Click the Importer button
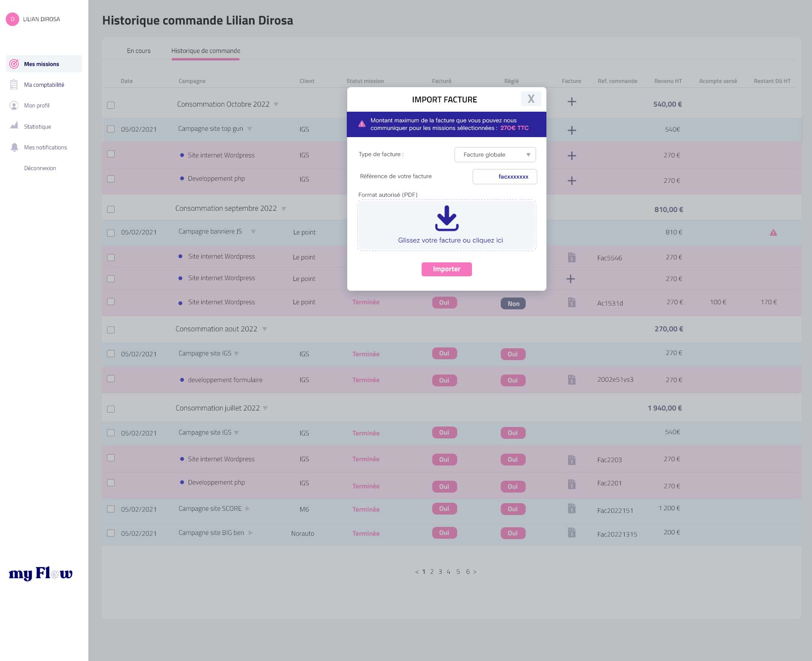The height and width of the screenshot is (661, 812). 447,269
